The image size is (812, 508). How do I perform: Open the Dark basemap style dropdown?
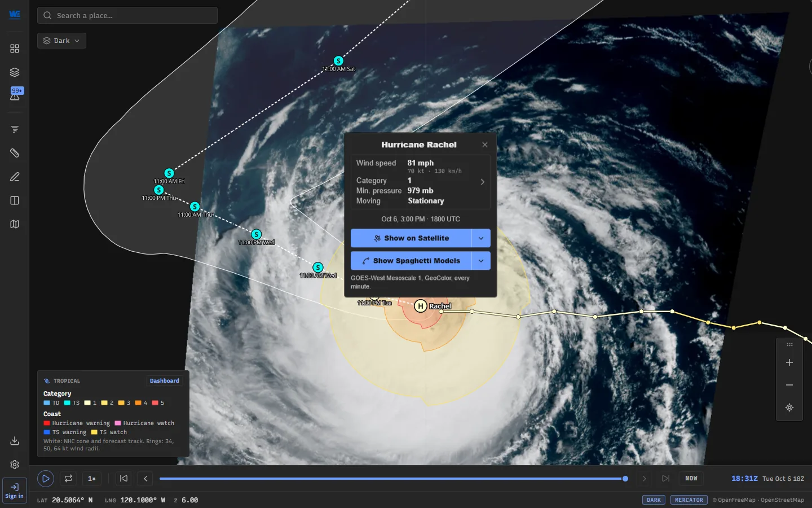(61, 41)
